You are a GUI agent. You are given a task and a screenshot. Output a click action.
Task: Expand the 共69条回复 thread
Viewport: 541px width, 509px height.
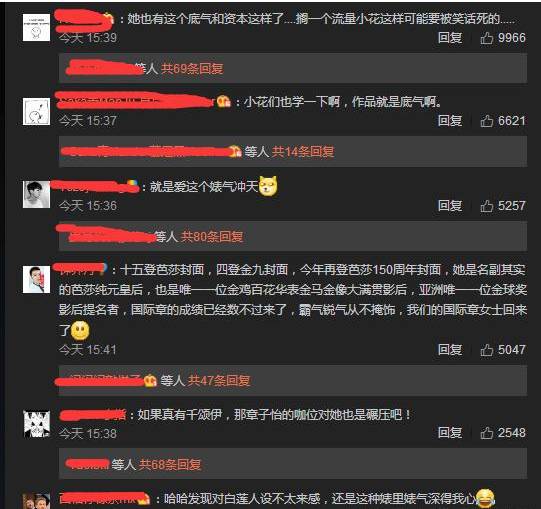point(192,69)
